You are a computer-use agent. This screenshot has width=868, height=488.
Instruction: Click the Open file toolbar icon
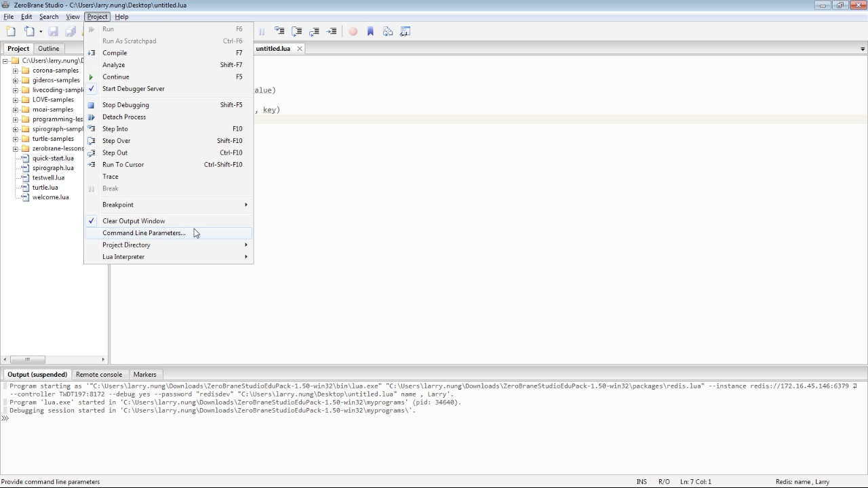pos(29,31)
